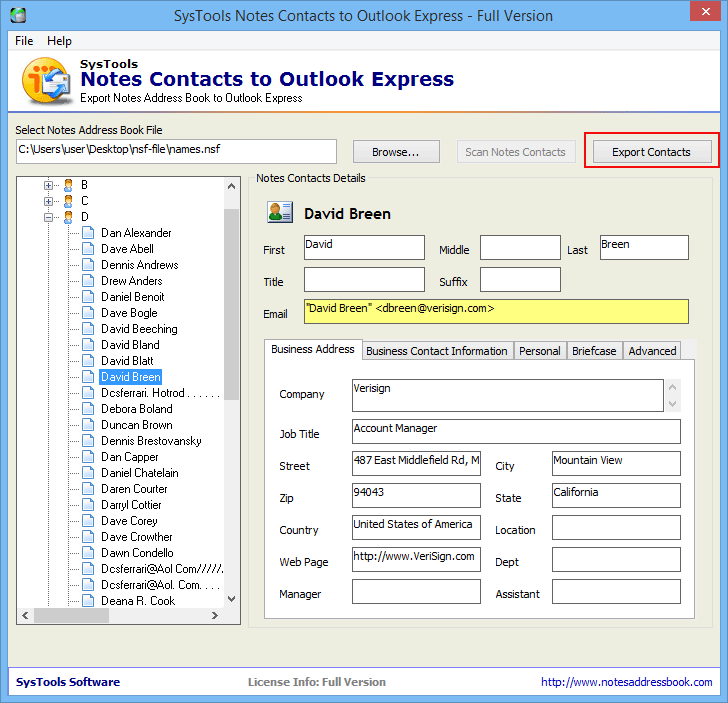Click the SysTools Notes Contacts logo icon
The height and width of the screenshot is (703, 728).
(x=46, y=81)
